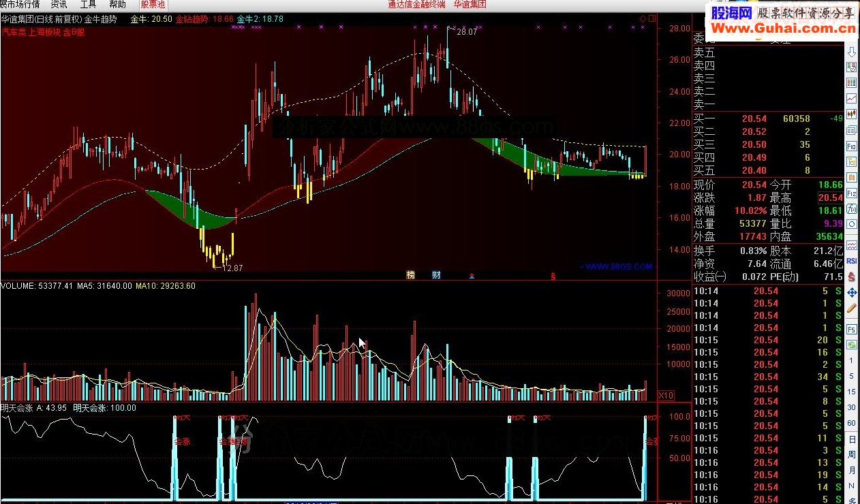Image resolution: width=860 pixels, height=504 pixels.
Task: Click the 金牛2: 18.78 indicator value
Action: pyautogui.click(x=260, y=19)
